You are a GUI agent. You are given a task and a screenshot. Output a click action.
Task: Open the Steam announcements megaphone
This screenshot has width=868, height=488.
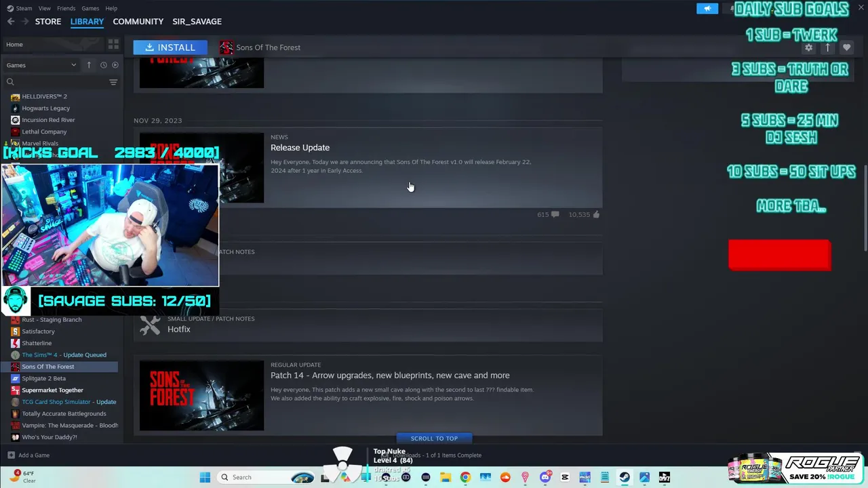707,8
